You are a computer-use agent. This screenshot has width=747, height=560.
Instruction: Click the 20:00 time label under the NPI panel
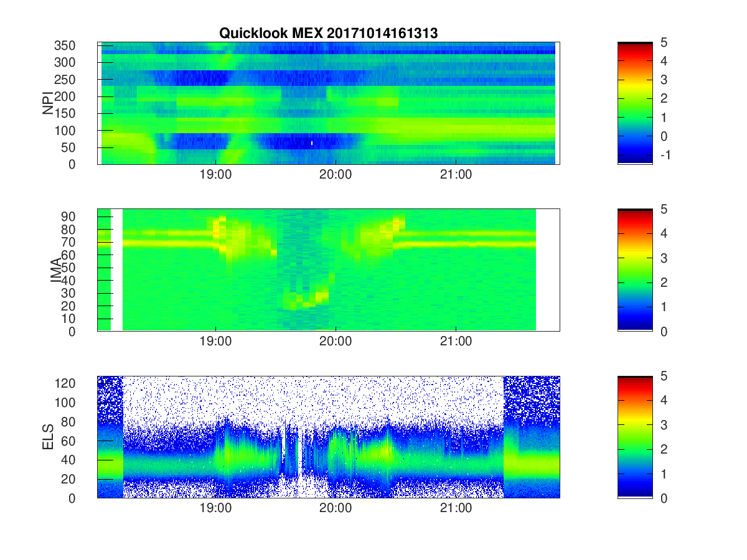point(336,175)
